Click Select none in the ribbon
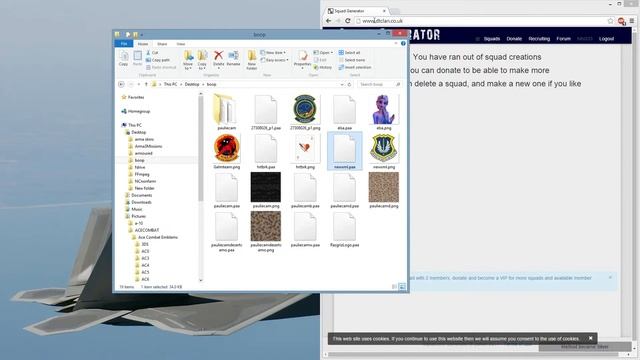Screen dimensions: 640x360 coord(351,60)
